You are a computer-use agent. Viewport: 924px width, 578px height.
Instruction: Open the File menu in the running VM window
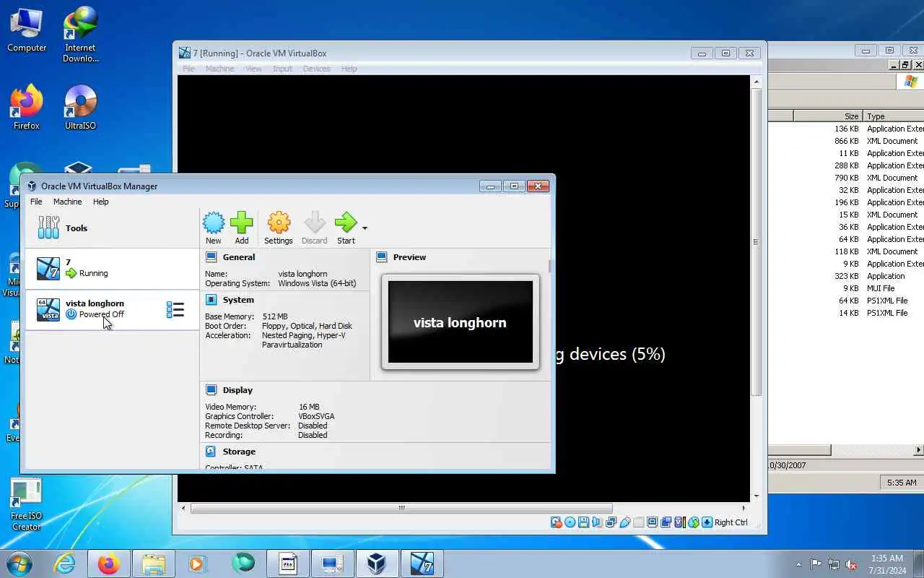click(x=188, y=69)
